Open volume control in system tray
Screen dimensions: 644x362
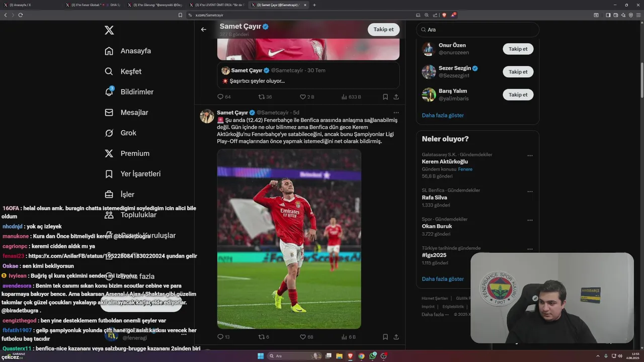[620, 356]
